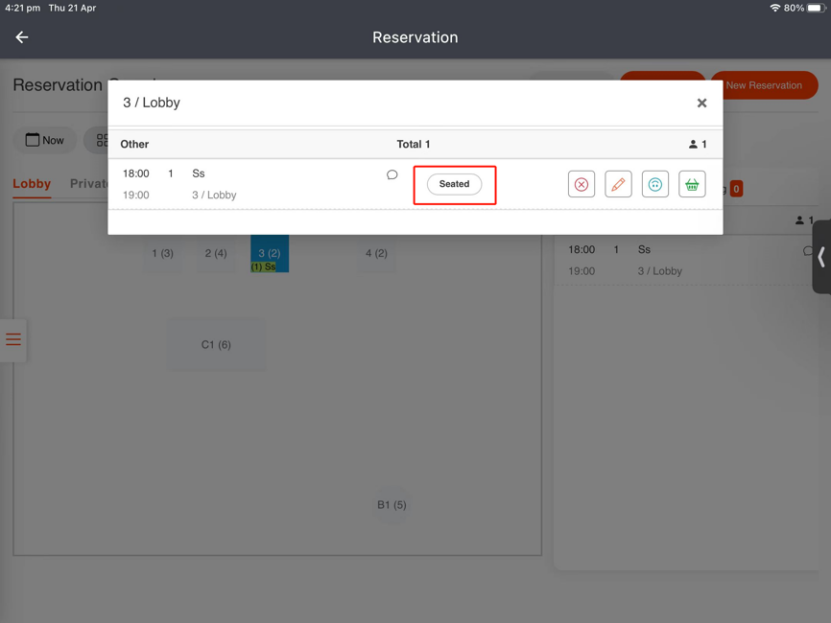Go back using the header arrow
The width and height of the screenshot is (831, 623).
(22, 37)
